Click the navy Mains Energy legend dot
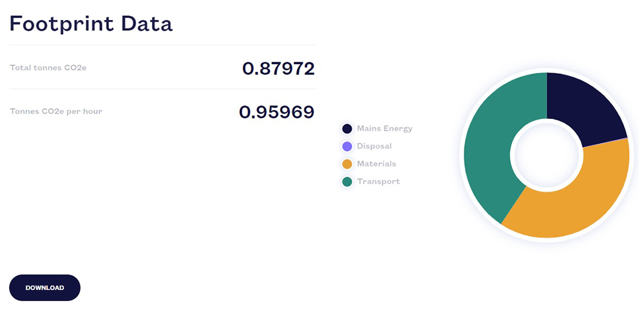This screenshot has width=644, height=319. [347, 129]
